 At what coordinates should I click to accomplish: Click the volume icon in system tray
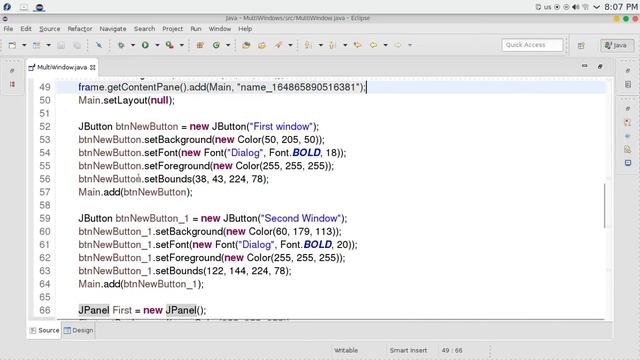(576, 7)
